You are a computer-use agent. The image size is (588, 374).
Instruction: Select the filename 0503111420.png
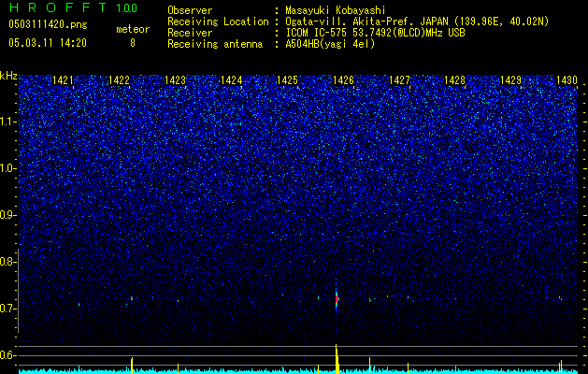pos(48,25)
